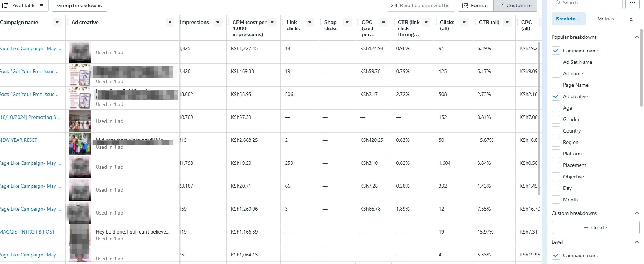The height and width of the screenshot is (264, 644).
Task: Open the Campaign name column dropdown
Action: coord(57,22)
